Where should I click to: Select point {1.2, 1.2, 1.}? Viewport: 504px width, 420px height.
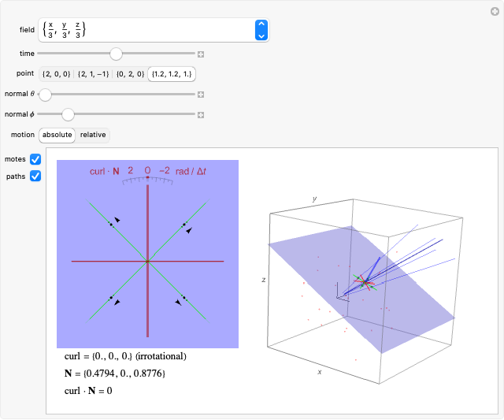coord(172,74)
